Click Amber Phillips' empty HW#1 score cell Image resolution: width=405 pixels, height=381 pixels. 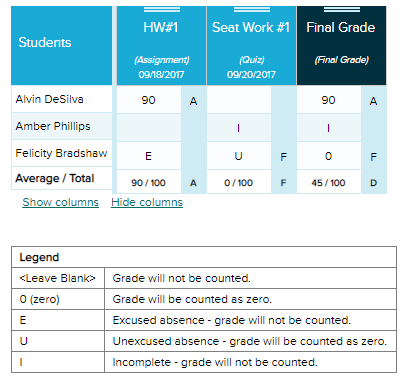149,128
